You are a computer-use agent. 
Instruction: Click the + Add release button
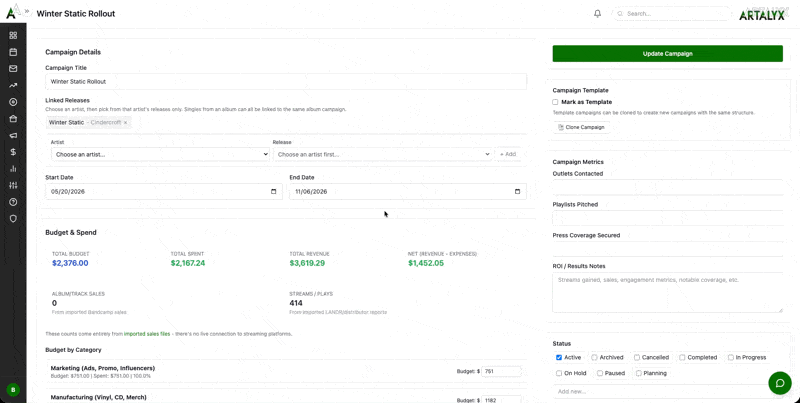pos(508,154)
